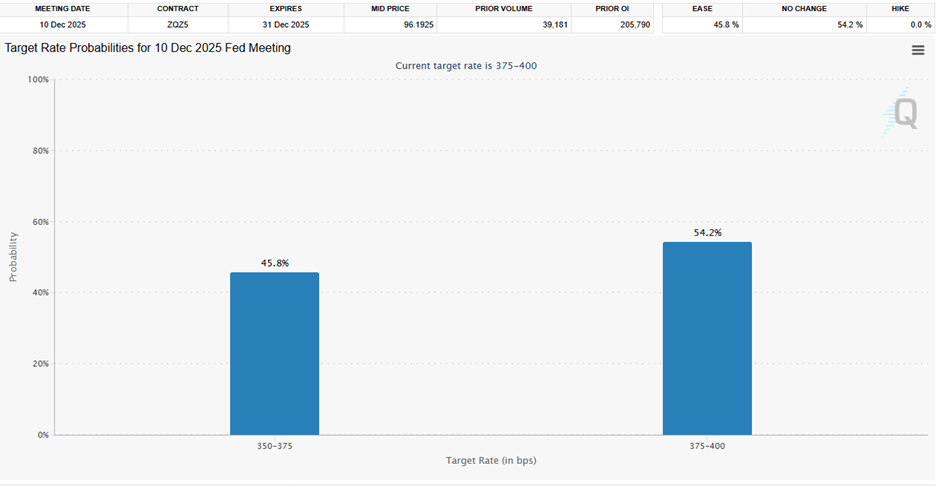
Task: Click the NO CHANGE column header
Action: pyautogui.click(x=803, y=8)
